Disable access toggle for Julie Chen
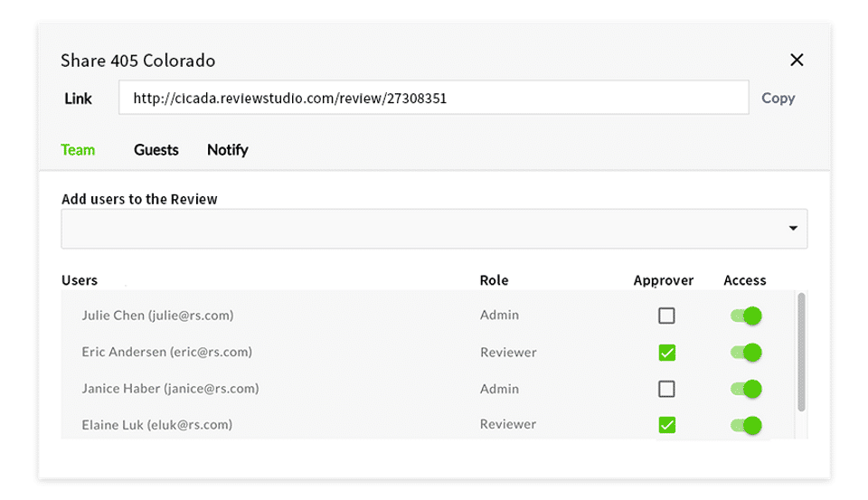 (x=746, y=316)
